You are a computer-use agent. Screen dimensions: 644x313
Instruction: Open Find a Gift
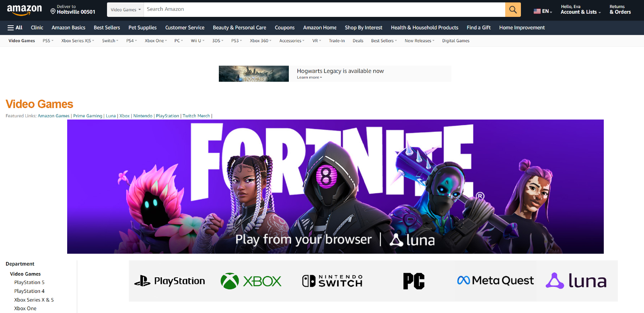tap(479, 28)
